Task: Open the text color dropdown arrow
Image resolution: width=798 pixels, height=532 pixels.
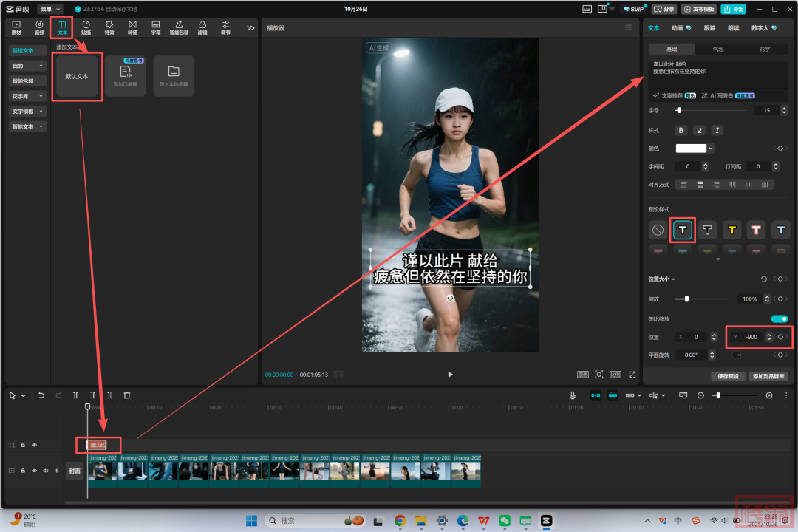Action: coord(711,149)
